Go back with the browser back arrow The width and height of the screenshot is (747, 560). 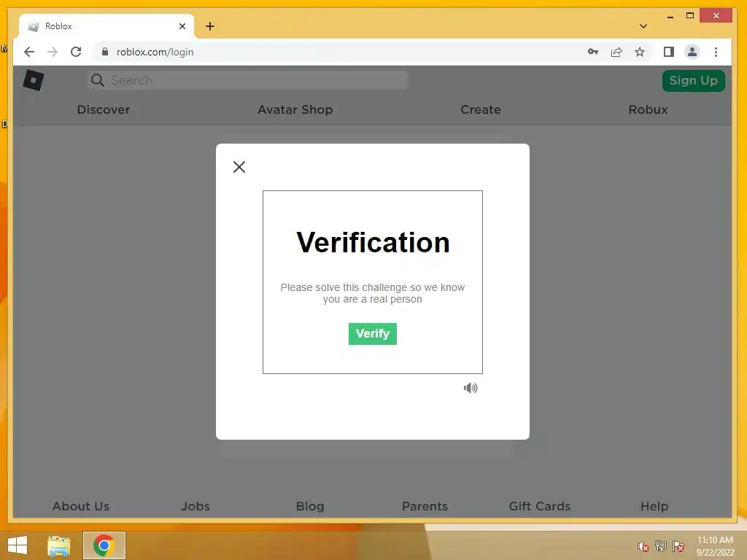pos(29,52)
